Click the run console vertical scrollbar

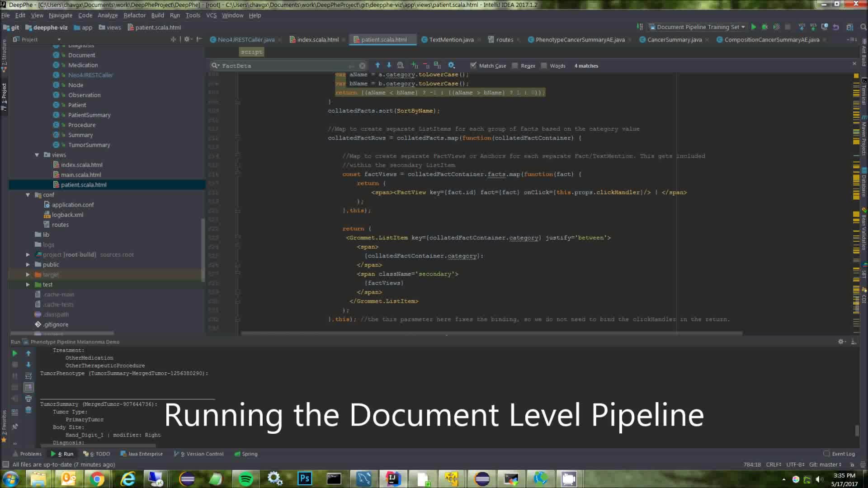(x=856, y=431)
